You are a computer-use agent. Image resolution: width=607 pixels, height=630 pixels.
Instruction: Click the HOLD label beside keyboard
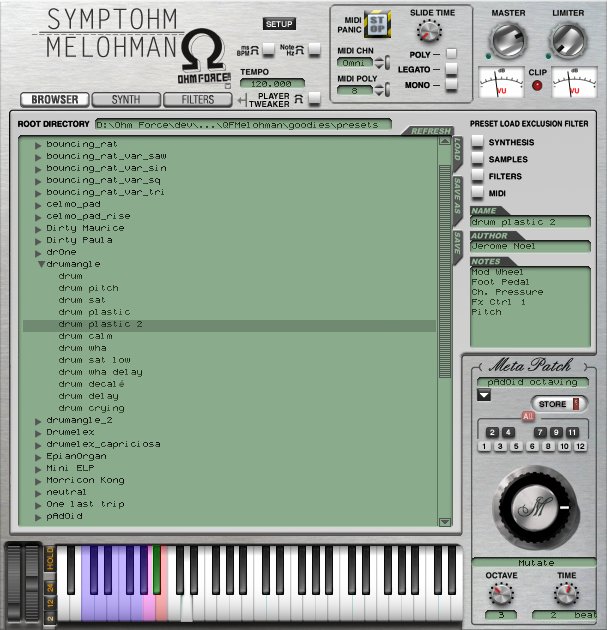click(50, 558)
